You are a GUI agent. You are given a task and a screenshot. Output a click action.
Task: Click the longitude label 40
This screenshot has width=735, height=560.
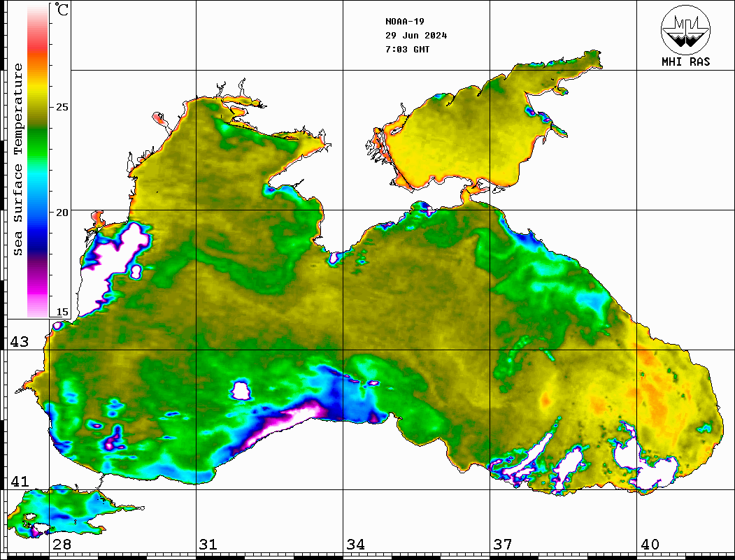coord(650,544)
